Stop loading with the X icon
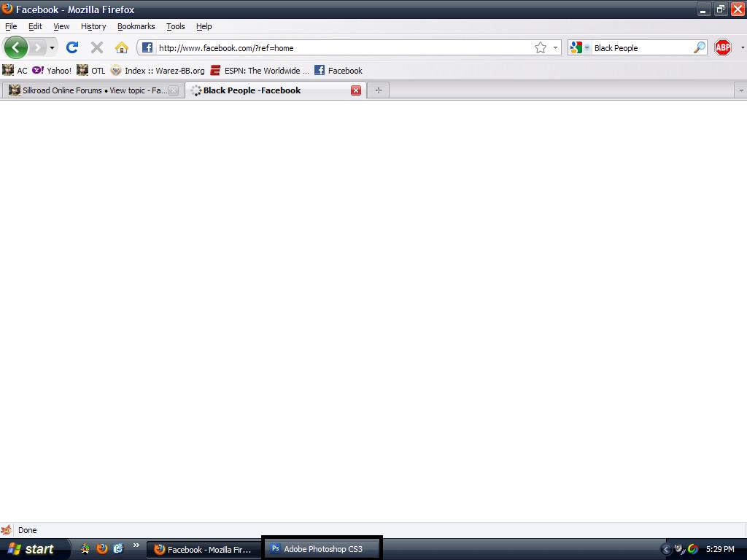This screenshot has width=747, height=560. click(96, 48)
